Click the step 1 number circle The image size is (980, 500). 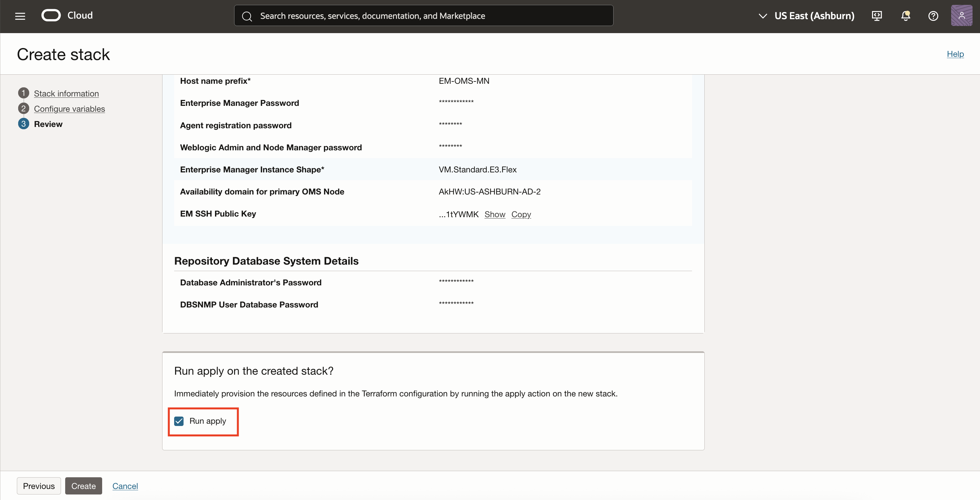coord(24,93)
